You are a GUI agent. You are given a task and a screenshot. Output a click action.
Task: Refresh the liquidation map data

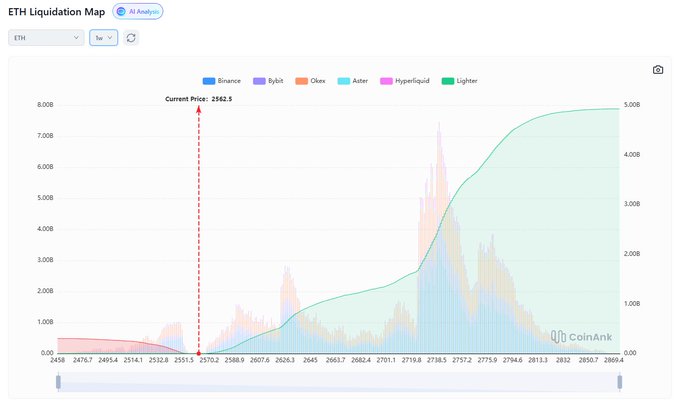click(131, 38)
